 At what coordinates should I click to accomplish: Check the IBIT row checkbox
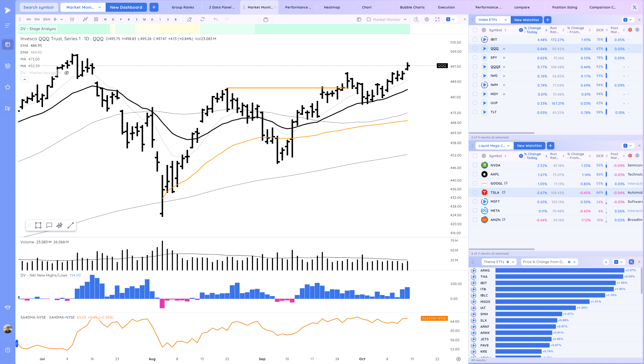point(475,39)
